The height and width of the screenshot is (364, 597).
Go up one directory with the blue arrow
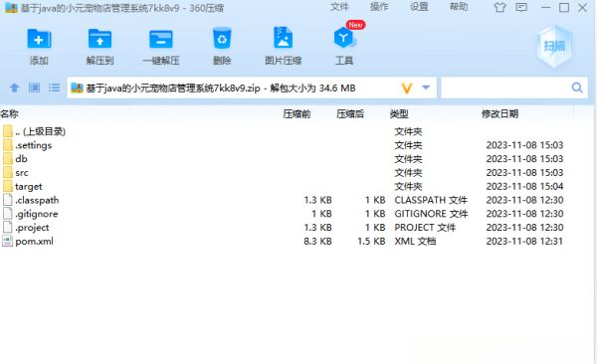pyautogui.click(x=15, y=88)
